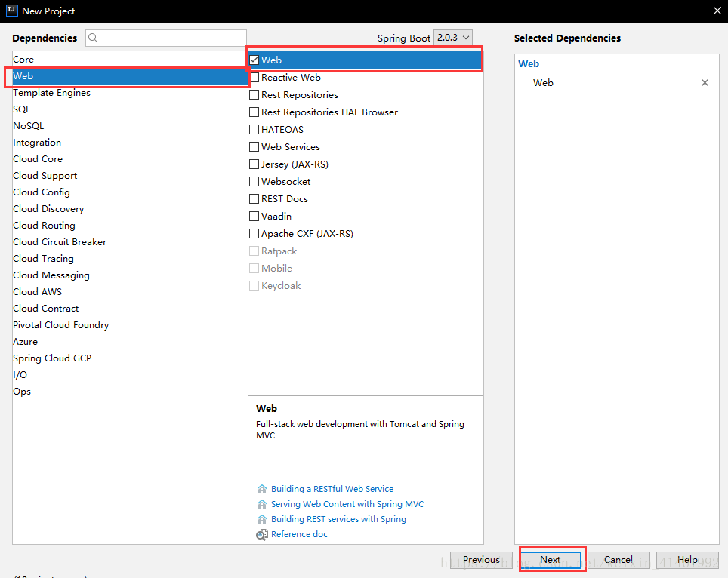728x578 pixels.
Task: Open the Reference doc link
Action: (300, 534)
